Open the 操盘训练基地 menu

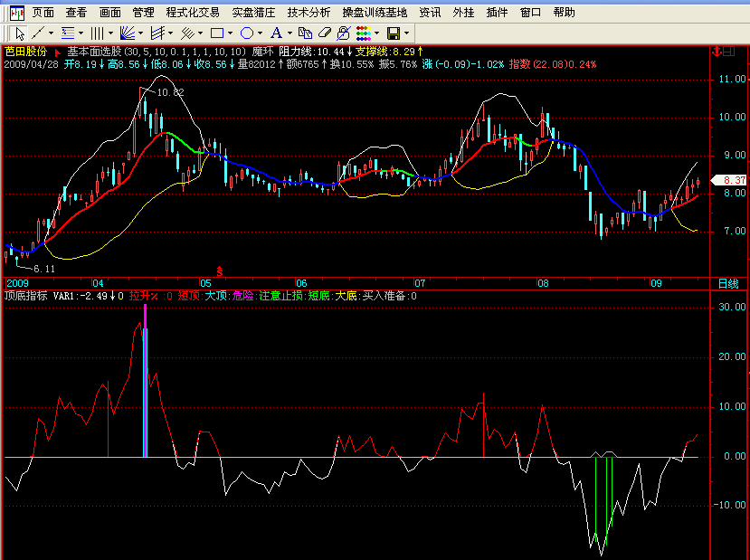375,13
